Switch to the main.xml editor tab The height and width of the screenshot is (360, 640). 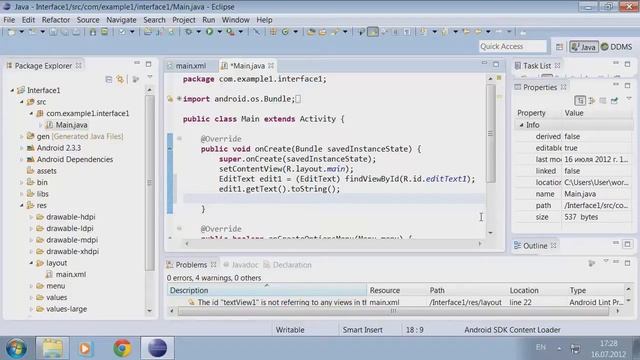click(191, 66)
